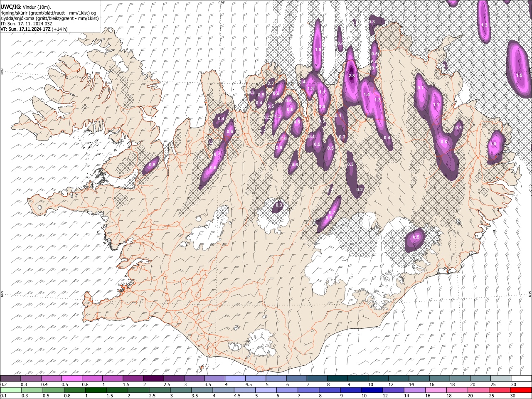Click upper legend swatch between 0.2 and 0.3
Screen dimensions: 532x399
10,379
